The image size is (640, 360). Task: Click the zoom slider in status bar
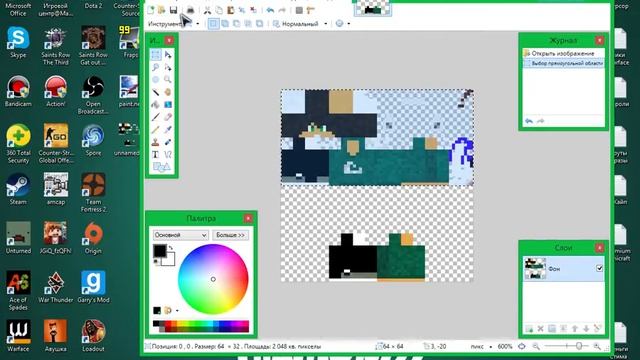click(x=567, y=347)
